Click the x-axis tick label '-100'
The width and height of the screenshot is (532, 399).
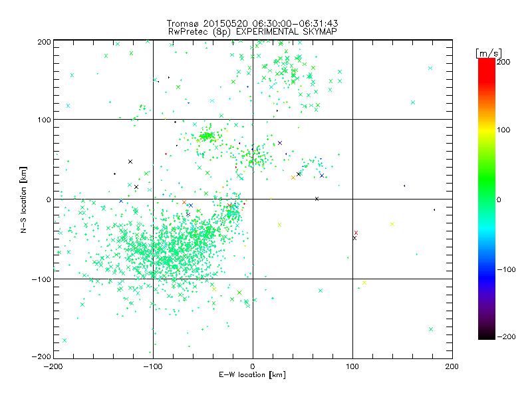pos(153,366)
